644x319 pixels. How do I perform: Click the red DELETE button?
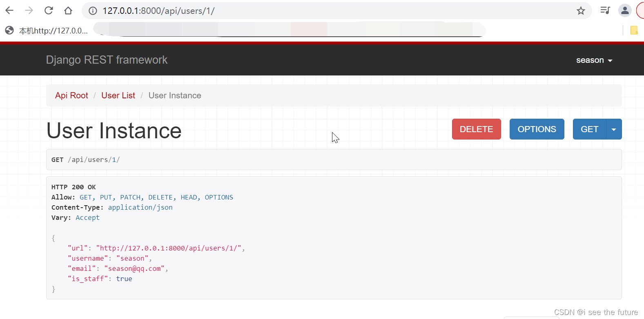point(477,129)
